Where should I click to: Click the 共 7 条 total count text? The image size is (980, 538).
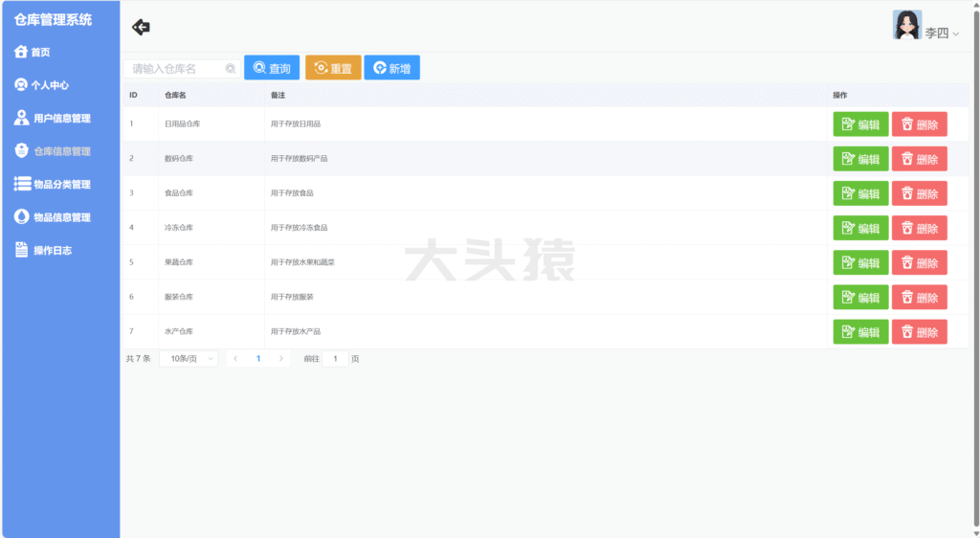[138, 359]
